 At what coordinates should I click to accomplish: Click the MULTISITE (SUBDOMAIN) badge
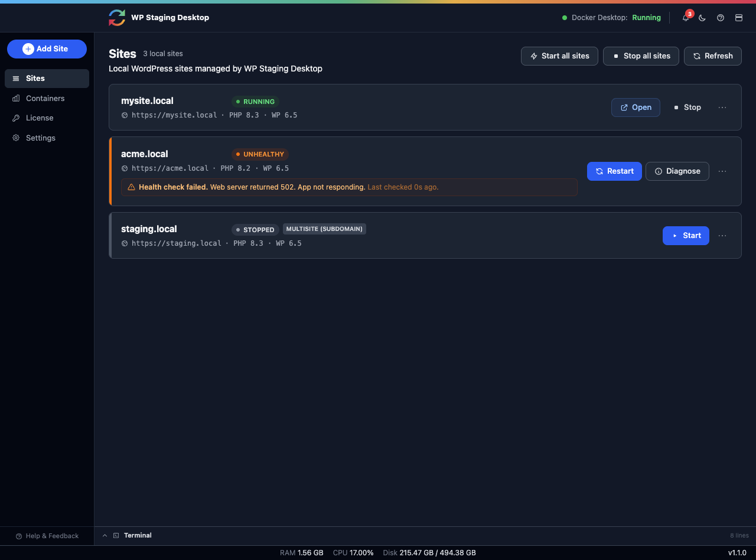(324, 229)
